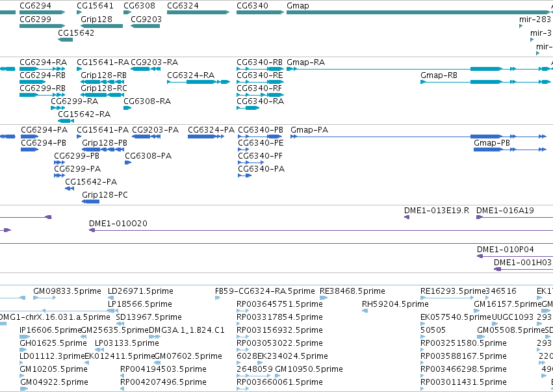Click the CG6340-PF protein

251,163
